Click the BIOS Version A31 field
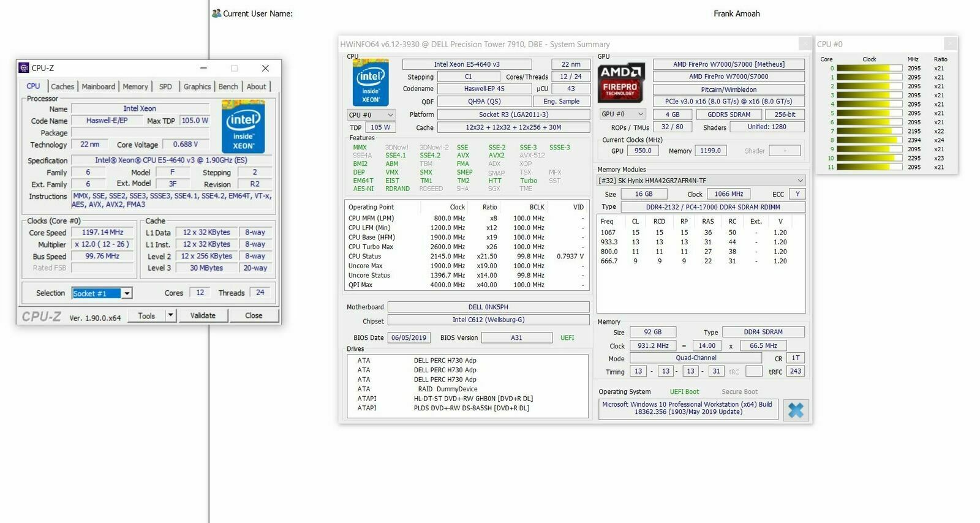 516,338
